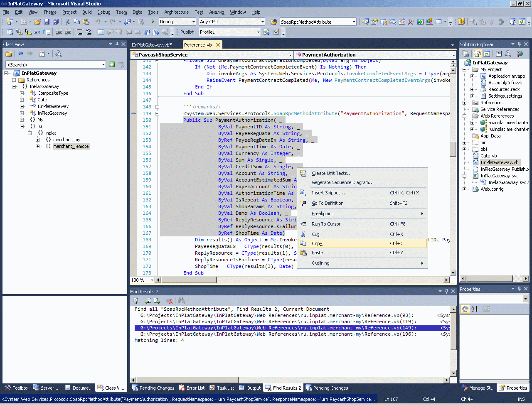
Task: Click the Toolbox hammer-and-wrench toolbar icon
Action: pyautogui.click(x=411, y=22)
